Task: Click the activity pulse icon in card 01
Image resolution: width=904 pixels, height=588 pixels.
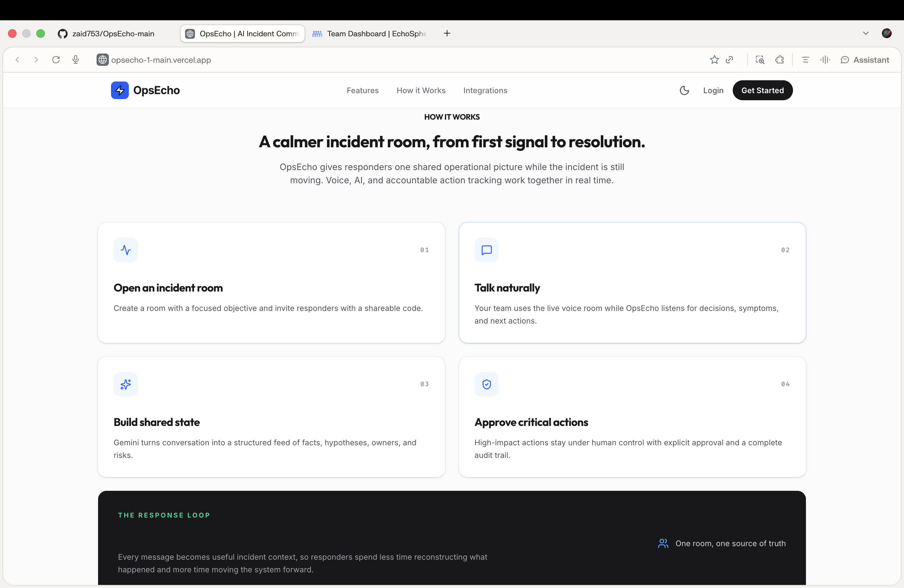Action: pos(126,250)
